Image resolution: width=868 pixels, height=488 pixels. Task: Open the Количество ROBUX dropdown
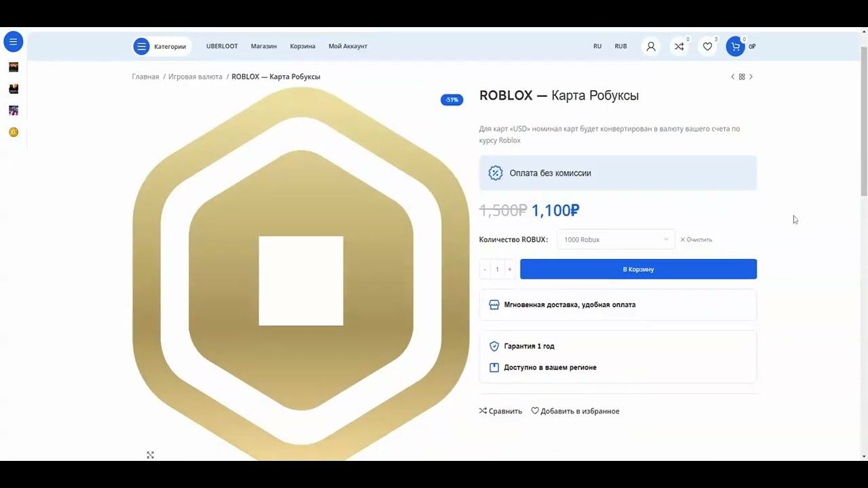coord(616,239)
